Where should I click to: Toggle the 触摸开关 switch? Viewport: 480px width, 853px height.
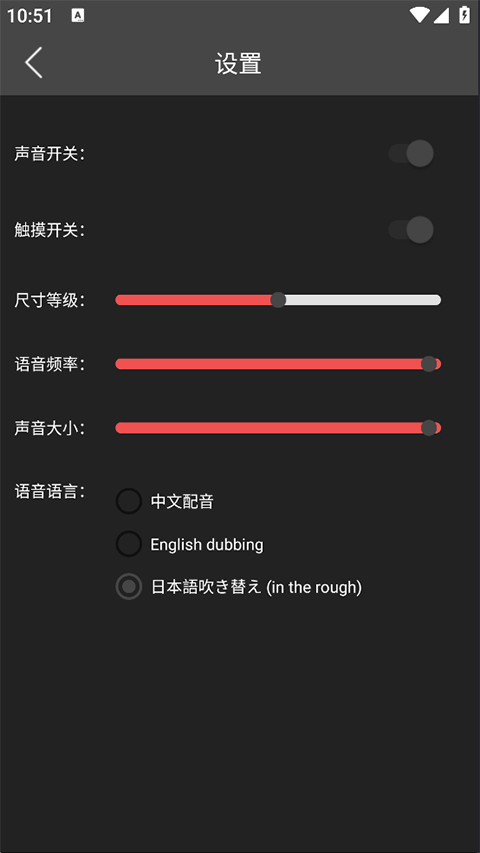411,230
